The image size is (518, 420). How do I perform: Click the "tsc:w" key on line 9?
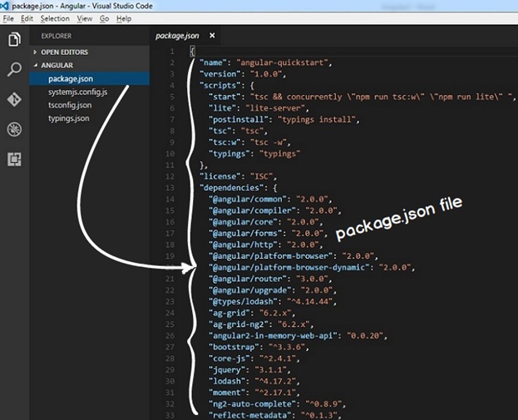(x=227, y=142)
